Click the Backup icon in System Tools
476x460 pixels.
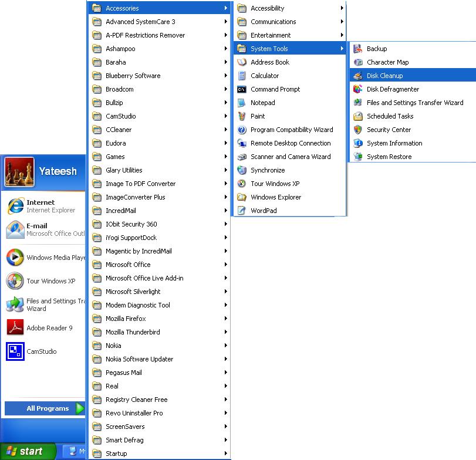358,49
